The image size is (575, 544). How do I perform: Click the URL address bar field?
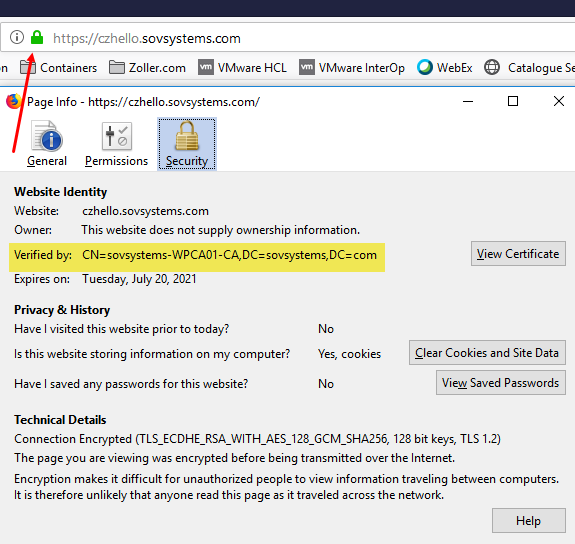coord(312,38)
